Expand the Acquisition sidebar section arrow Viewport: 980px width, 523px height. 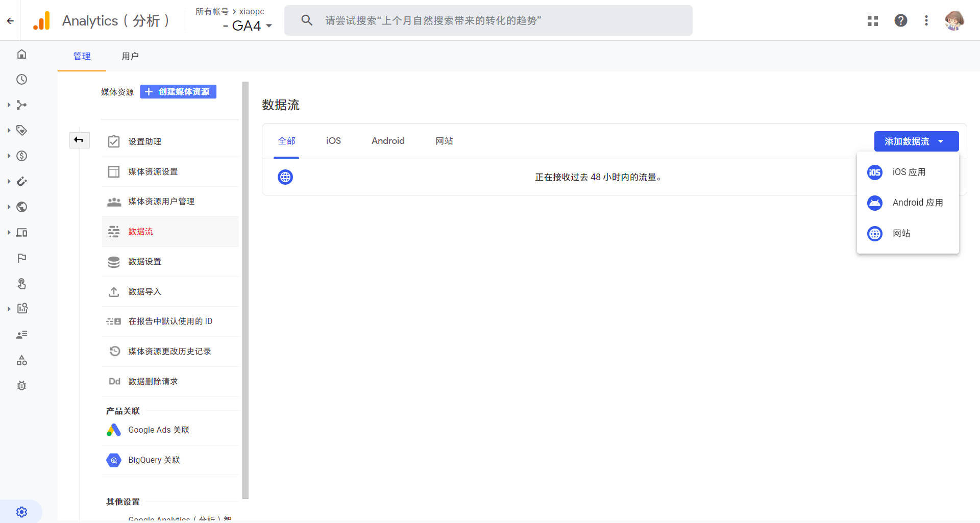coord(9,105)
